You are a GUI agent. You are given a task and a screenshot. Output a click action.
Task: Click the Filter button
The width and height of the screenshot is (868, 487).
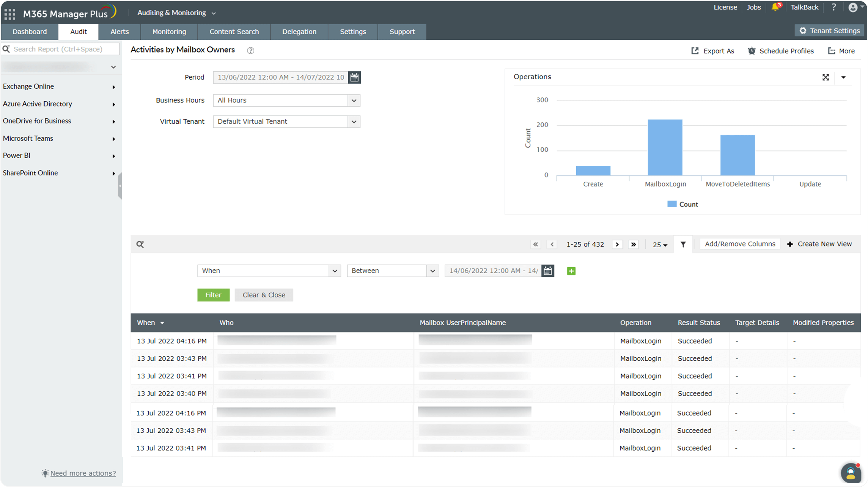click(213, 295)
